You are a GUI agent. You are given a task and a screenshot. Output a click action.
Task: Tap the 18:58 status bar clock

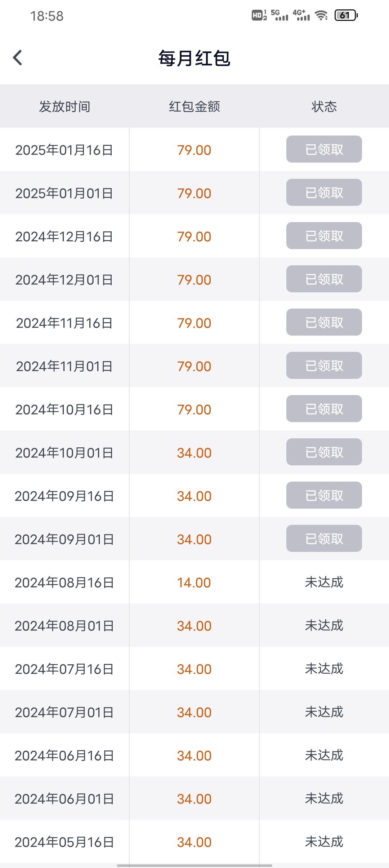47,16
